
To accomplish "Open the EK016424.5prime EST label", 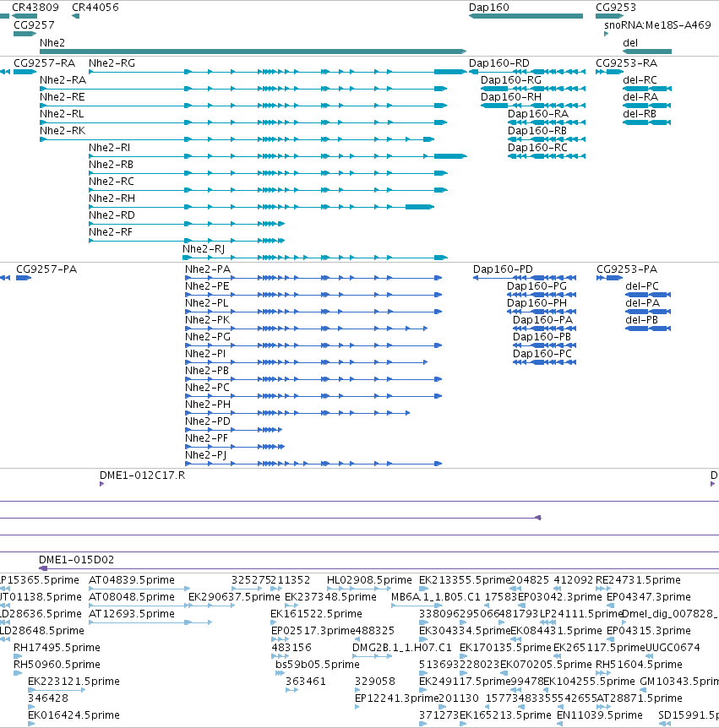I will [x=74, y=715].
